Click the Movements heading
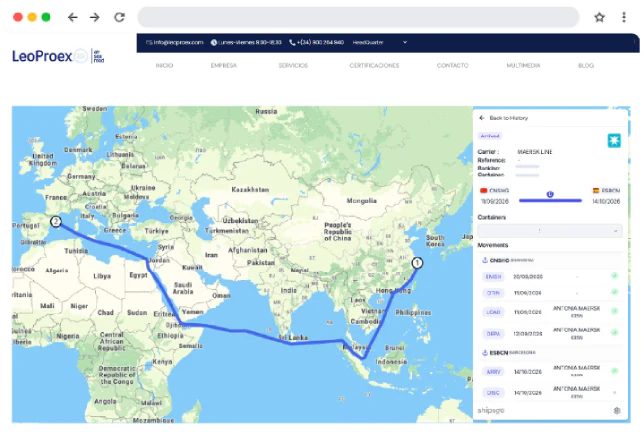 (x=493, y=245)
